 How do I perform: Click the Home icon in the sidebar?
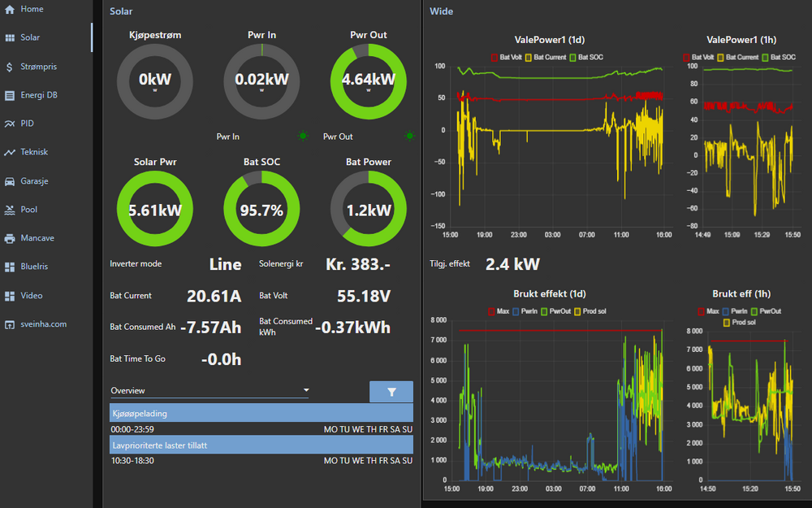click(x=10, y=9)
